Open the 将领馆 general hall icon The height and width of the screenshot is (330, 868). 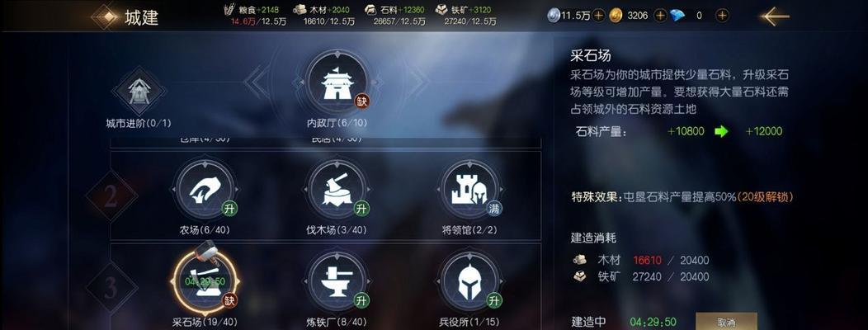click(x=470, y=191)
